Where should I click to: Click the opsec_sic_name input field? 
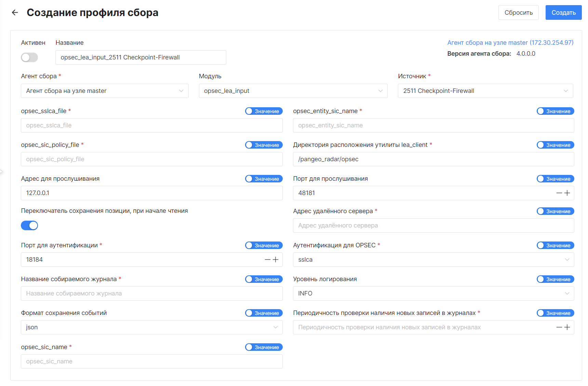(151, 361)
